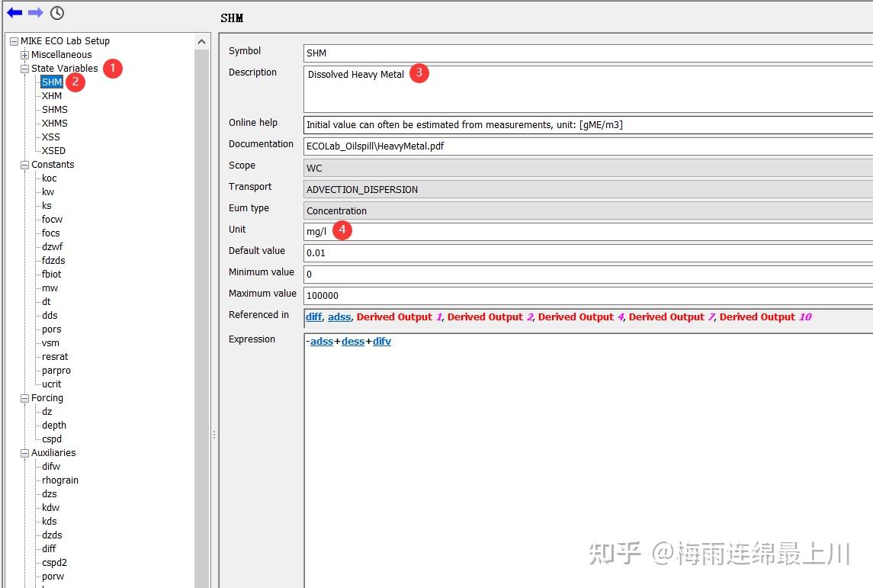Select focw constant in tree
Image resolution: width=873 pixels, height=588 pixels.
(52, 220)
